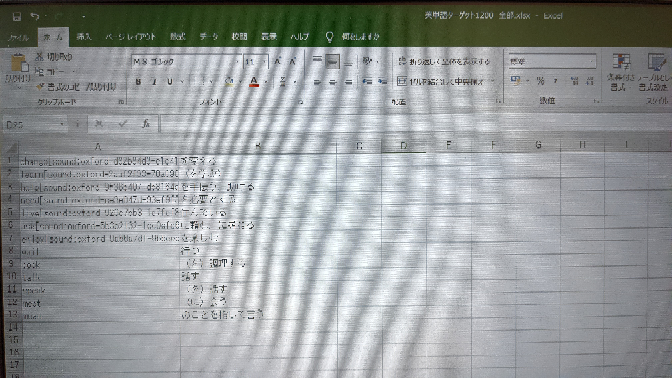
Task: Click the Name Box cell reference field
Action: 31,125
